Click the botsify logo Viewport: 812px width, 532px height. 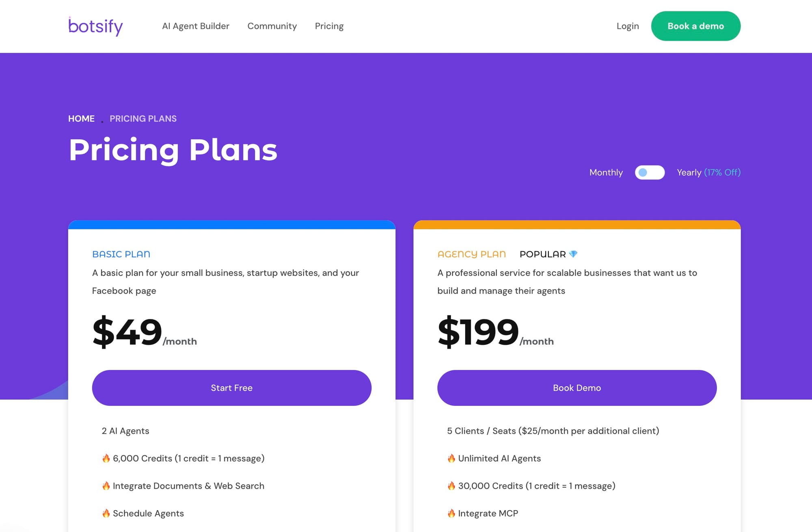pos(95,26)
